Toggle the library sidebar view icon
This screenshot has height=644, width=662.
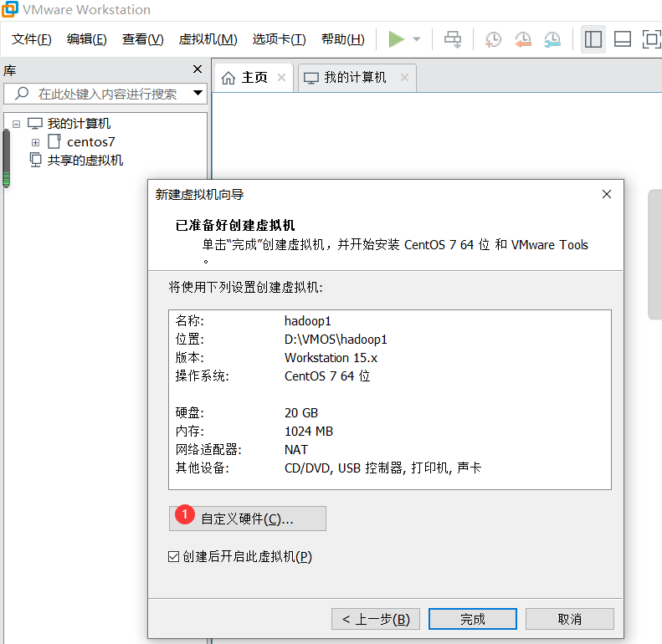593,39
